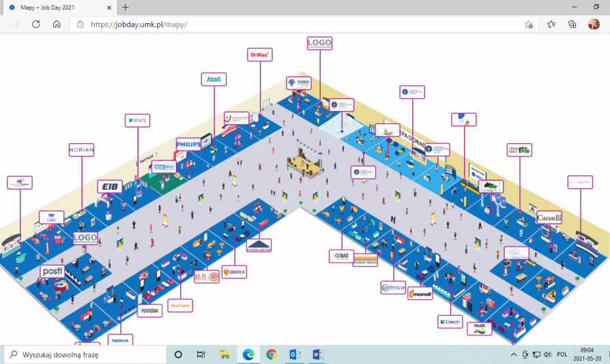This screenshot has width=610, height=364.
Task: Click the RWS exhibitor marker
Action: 137,121
